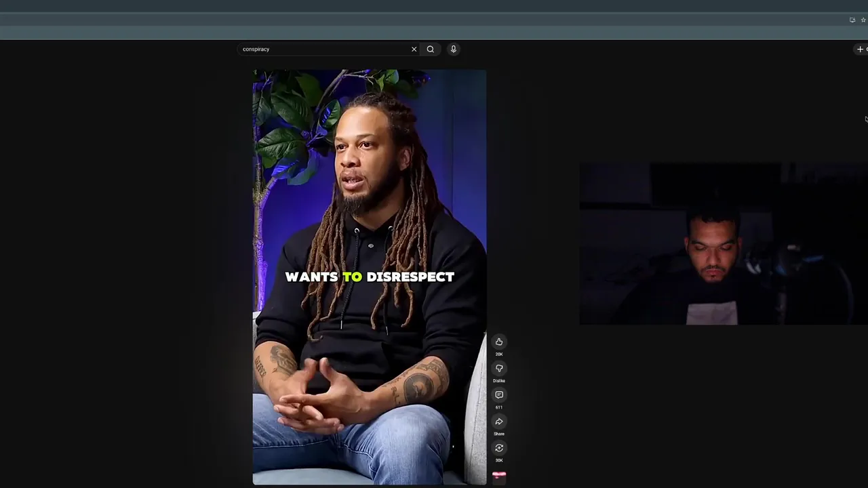Screen dimensions: 868x488
Task: Pause the Shorts video player
Action: [x=370, y=277]
